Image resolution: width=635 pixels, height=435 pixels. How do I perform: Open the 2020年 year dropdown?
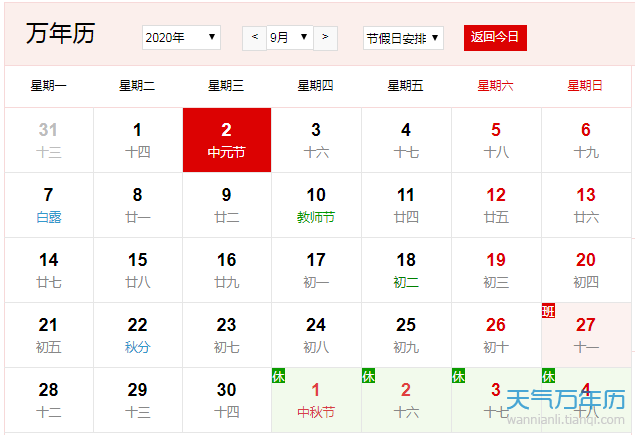pyautogui.click(x=181, y=38)
